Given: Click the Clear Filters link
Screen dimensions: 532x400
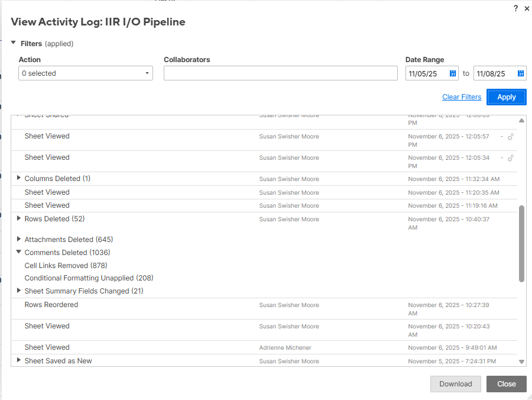Looking at the screenshot, I should click(462, 97).
